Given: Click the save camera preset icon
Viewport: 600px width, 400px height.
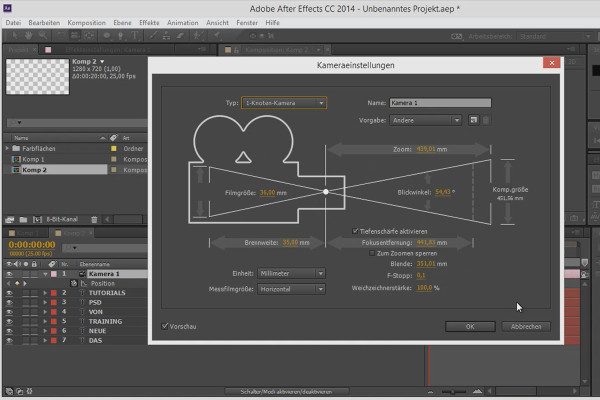Looking at the screenshot, I should (474, 120).
